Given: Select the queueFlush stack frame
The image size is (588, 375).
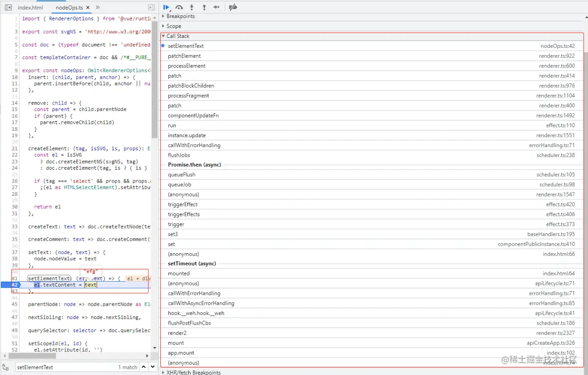Looking at the screenshot, I should 372,175.
